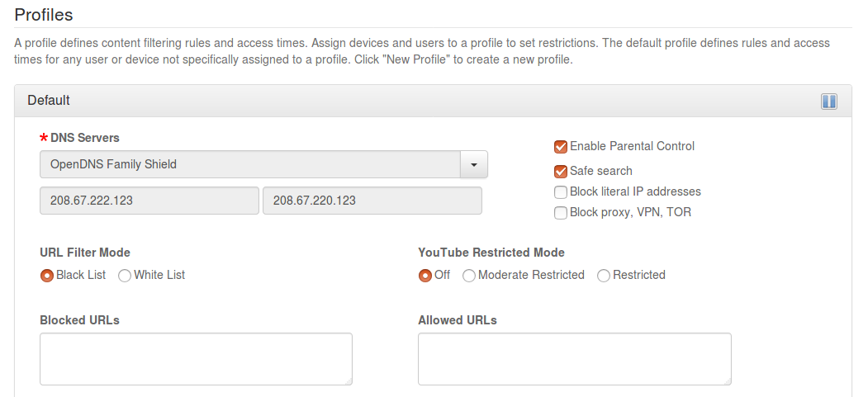Image resolution: width=868 pixels, height=397 pixels.
Task: Uncheck the Safe search option
Action: pos(561,172)
